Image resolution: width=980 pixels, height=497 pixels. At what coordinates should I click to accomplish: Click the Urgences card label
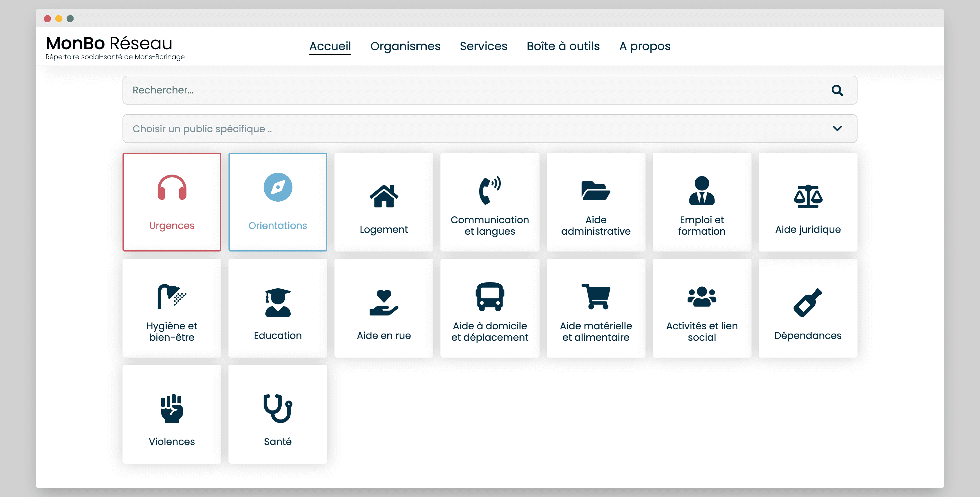click(172, 225)
